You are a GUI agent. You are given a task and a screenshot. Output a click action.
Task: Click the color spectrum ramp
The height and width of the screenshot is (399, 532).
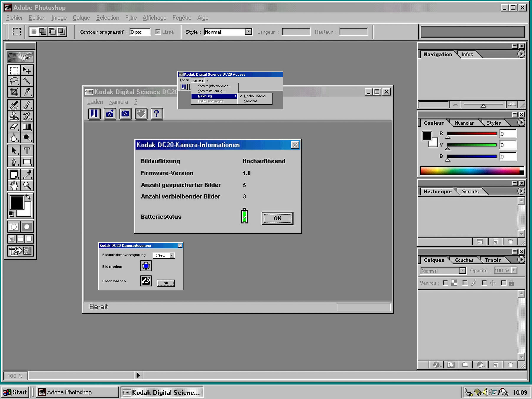(x=472, y=171)
